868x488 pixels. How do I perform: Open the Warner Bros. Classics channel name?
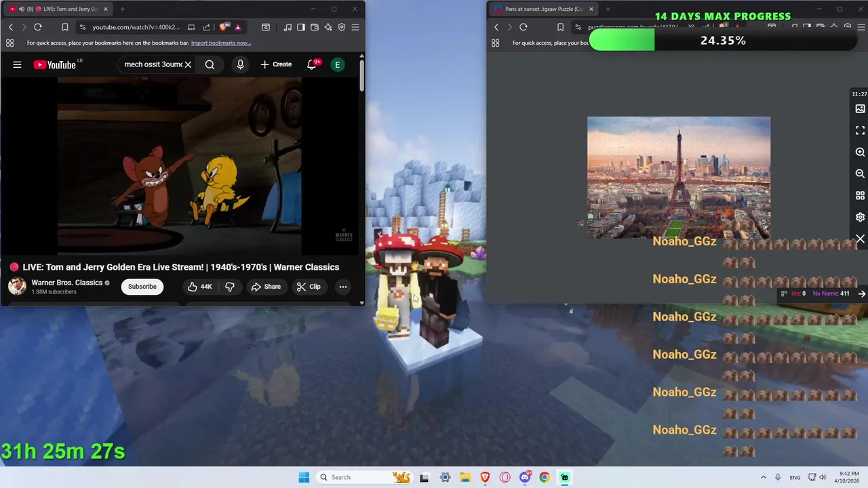click(x=66, y=283)
